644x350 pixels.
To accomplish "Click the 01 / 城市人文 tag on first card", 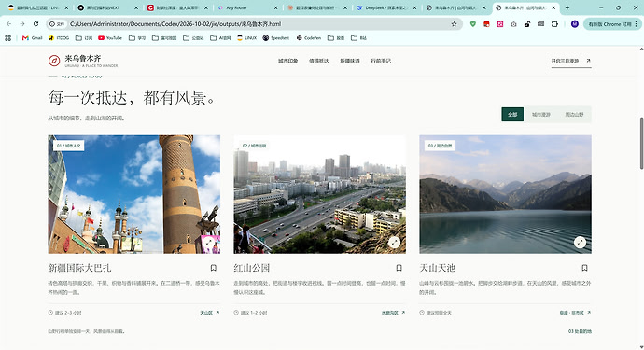I will pos(68,146).
